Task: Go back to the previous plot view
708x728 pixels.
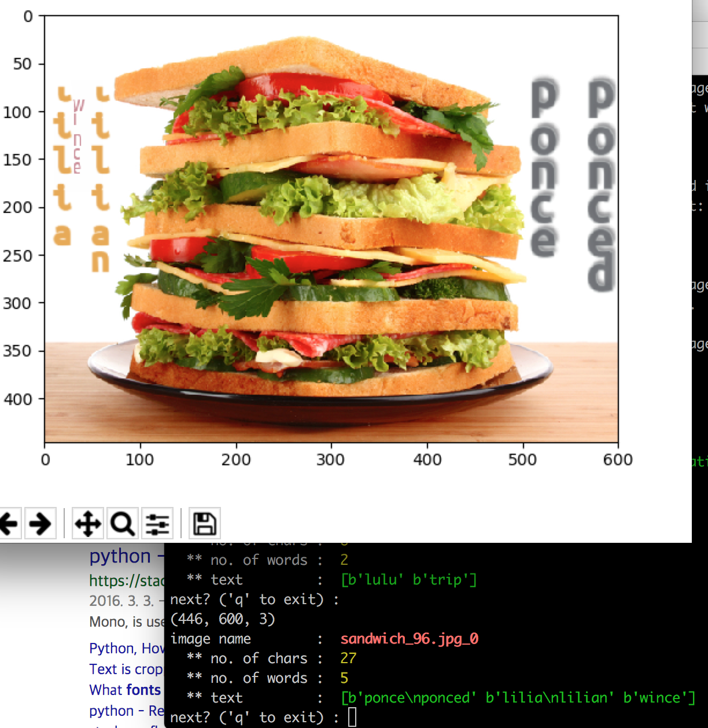Action: pyautogui.click(x=8, y=523)
